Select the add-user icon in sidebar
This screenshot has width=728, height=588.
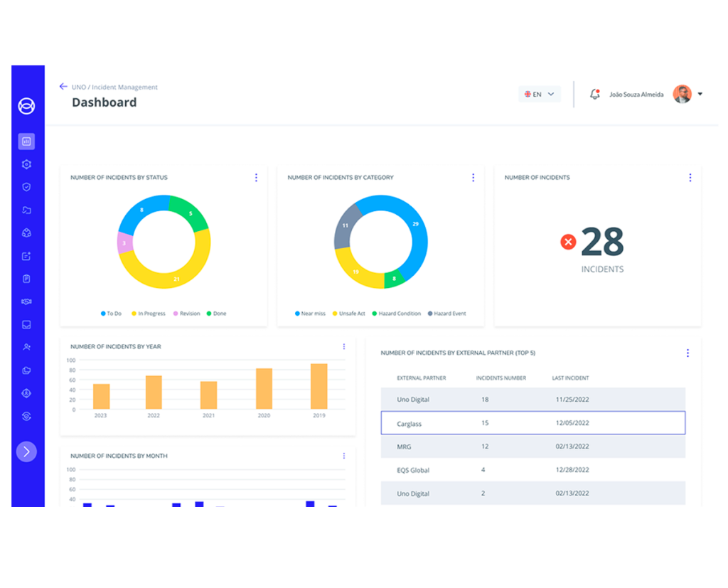tap(26, 347)
